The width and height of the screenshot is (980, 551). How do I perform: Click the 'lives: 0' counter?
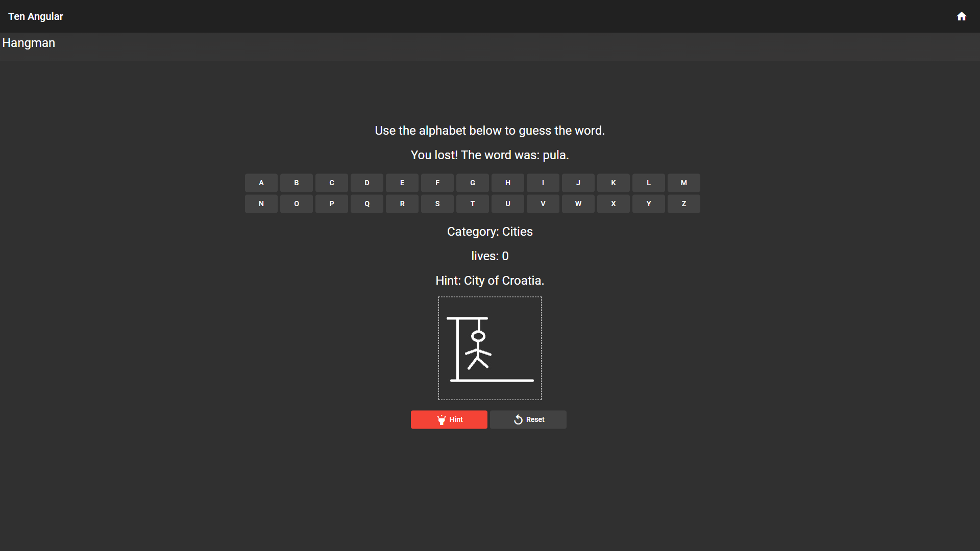pos(490,256)
